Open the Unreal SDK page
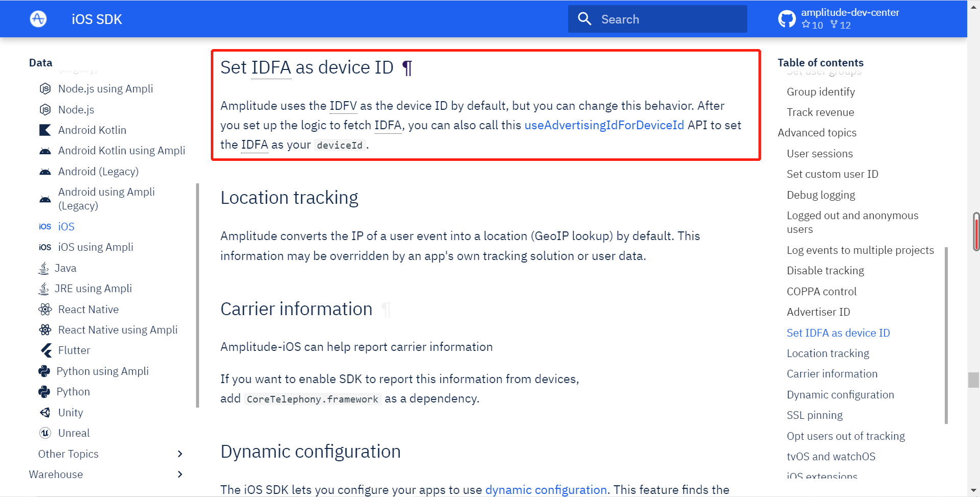980x497 pixels. (x=74, y=433)
